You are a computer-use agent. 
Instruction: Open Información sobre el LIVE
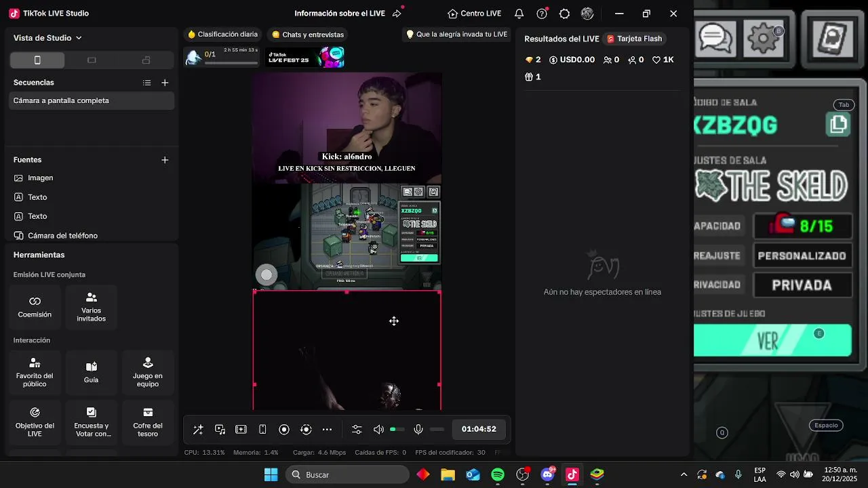click(x=340, y=14)
